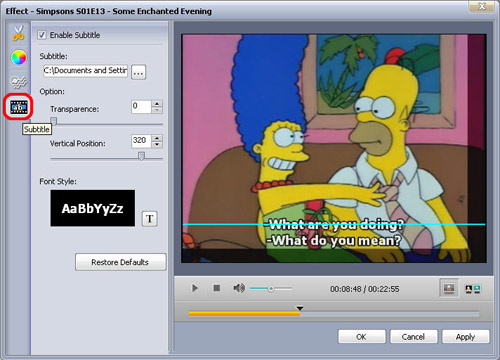This screenshot has width=500, height=360.
Task: Click the Apply button
Action: pos(466,337)
